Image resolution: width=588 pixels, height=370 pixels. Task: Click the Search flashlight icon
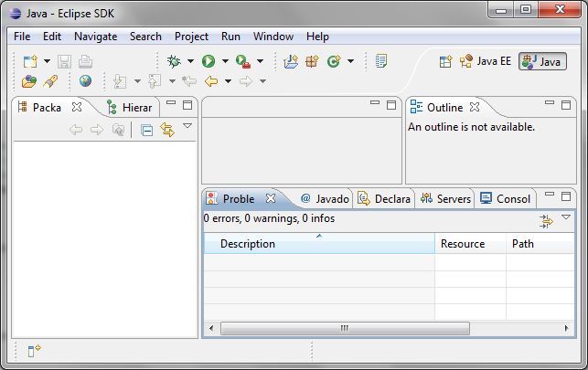click(50, 81)
